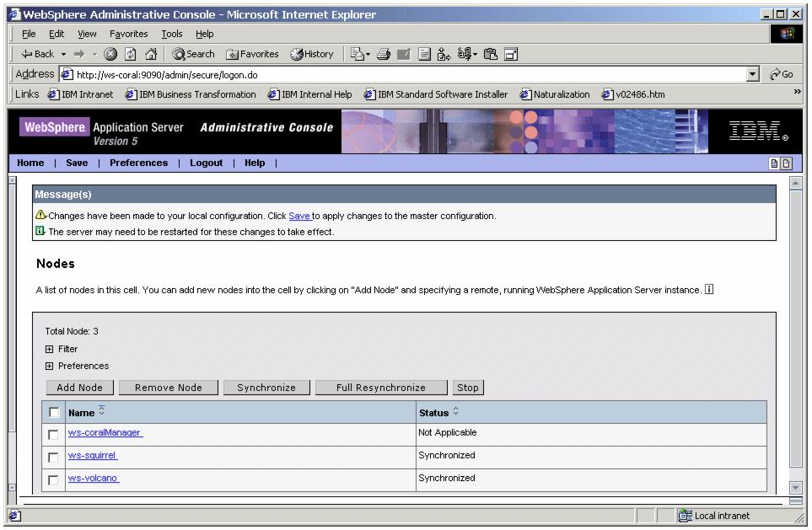The image size is (812, 530).
Task: Click the blank page icon in console navigation bar
Action: 786,163
